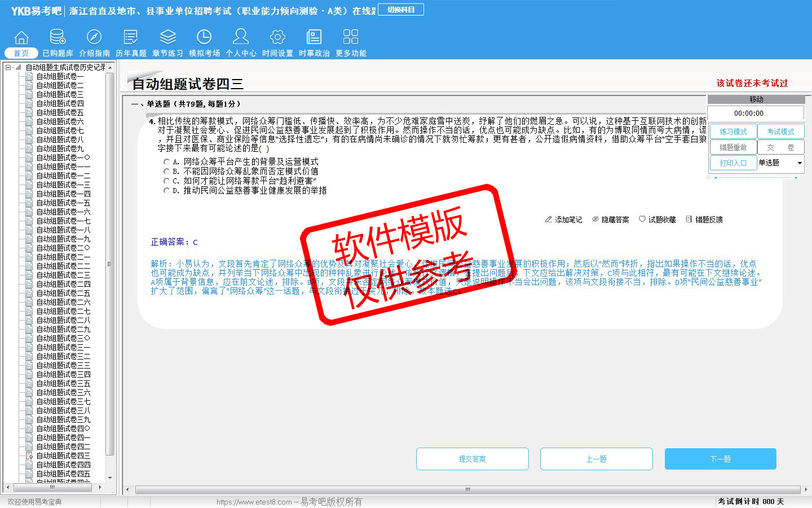Open 模拟考场 clock icon
The height and width of the screenshot is (508, 812).
click(x=204, y=38)
